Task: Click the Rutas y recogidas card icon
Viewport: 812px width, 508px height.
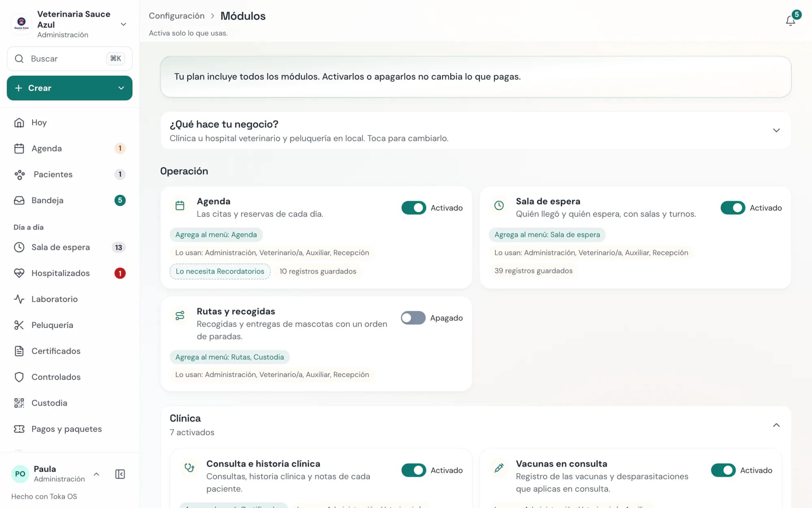Action: pyautogui.click(x=180, y=315)
